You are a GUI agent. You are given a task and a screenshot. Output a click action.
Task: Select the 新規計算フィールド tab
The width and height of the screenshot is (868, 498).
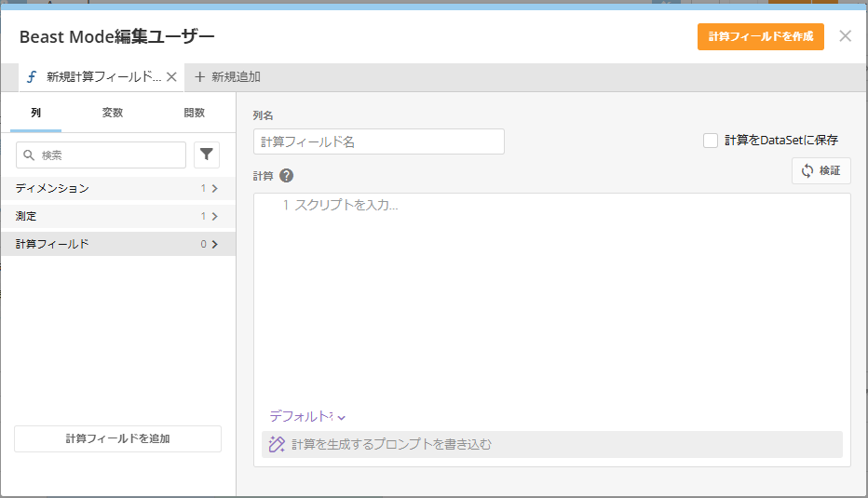pyautogui.click(x=102, y=77)
